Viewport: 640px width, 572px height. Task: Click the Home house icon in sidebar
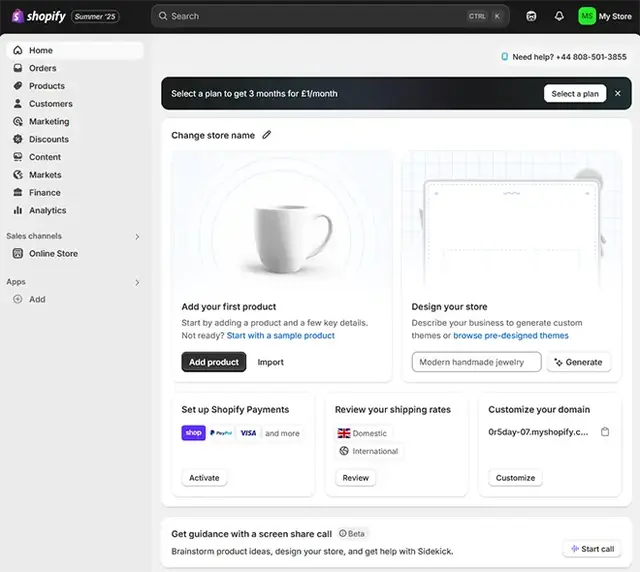18,50
